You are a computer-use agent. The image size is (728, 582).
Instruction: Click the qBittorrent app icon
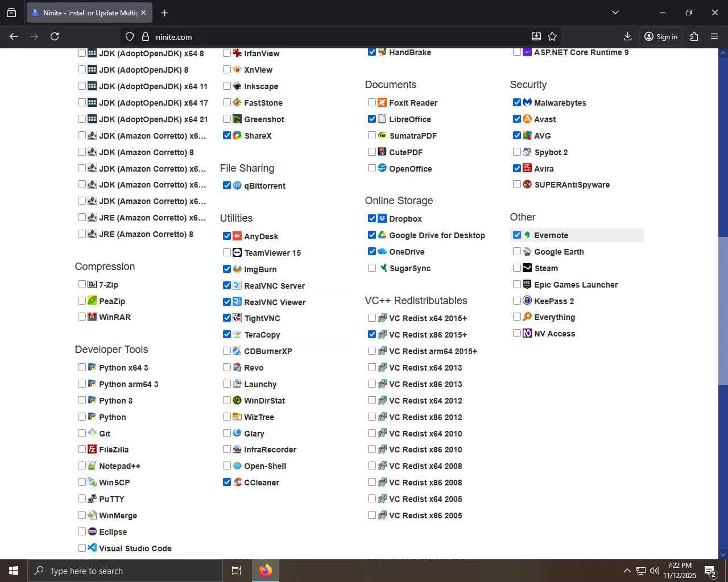pos(237,185)
